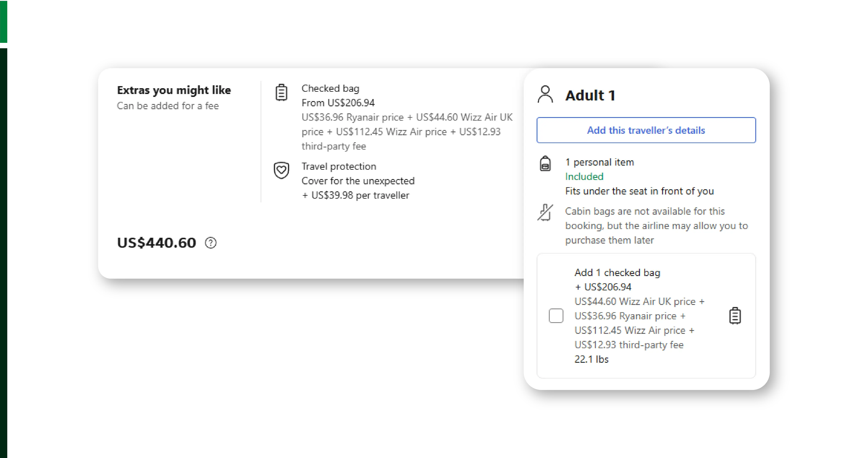This screenshot has height=458, width=868.
Task: Click the Travel protection label
Action: point(339,166)
